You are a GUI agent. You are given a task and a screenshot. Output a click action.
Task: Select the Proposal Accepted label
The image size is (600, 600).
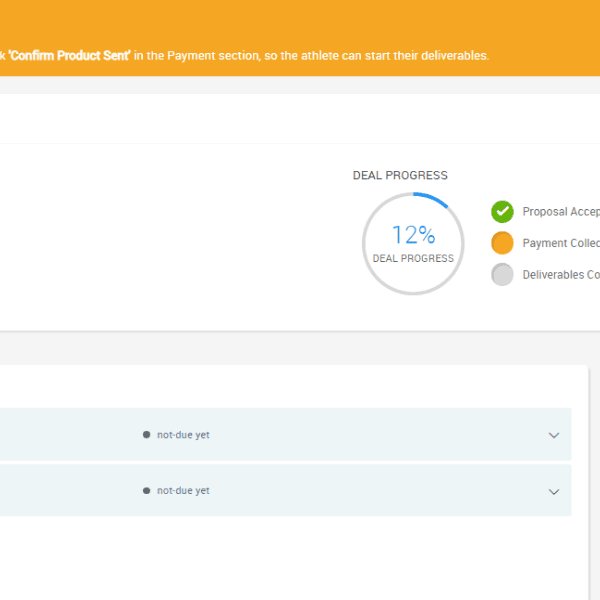point(560,212)
